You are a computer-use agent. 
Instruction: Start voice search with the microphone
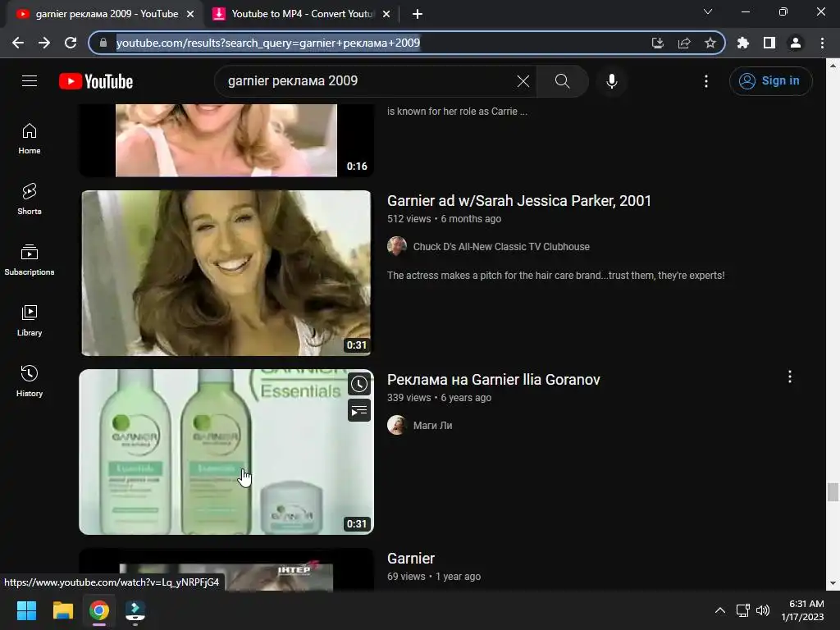[x=611, y=81]
